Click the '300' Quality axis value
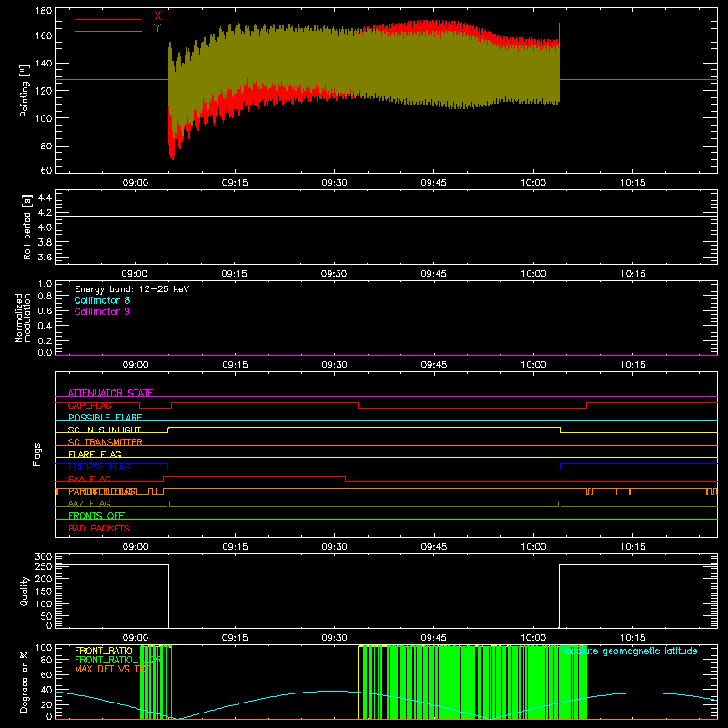 pos(44,557)
